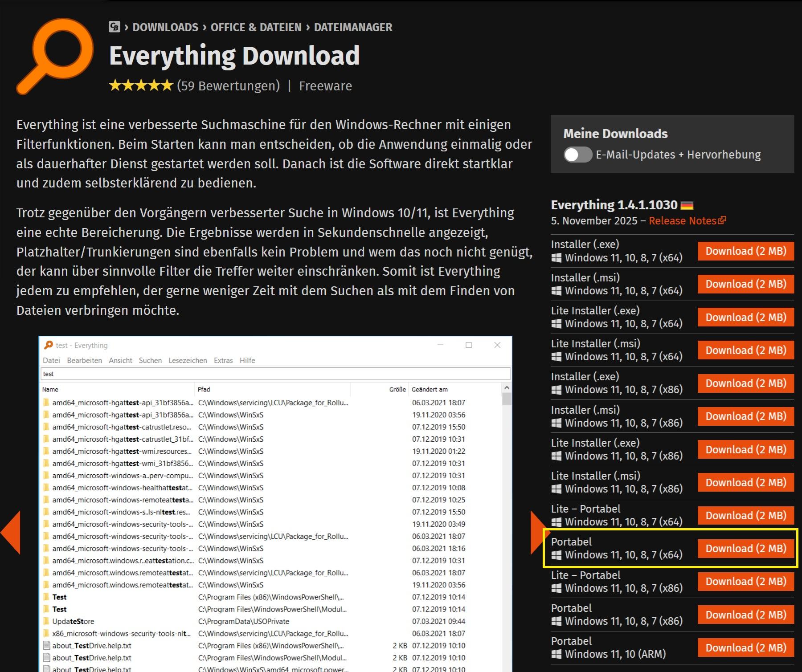The image size is (802, 672).
Task: Download the Portabel x86 version
Action: tap(746, 615)
